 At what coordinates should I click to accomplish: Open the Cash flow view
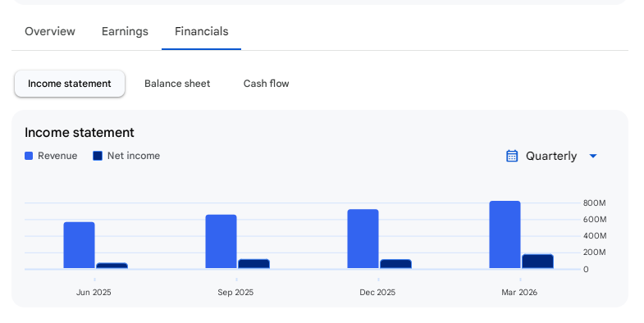pos(266,84)
